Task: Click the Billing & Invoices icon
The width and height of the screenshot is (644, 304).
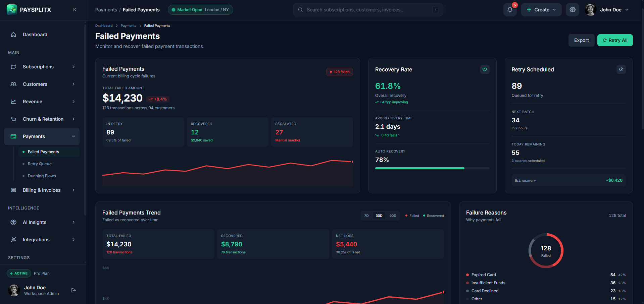Action: point(13,190)
